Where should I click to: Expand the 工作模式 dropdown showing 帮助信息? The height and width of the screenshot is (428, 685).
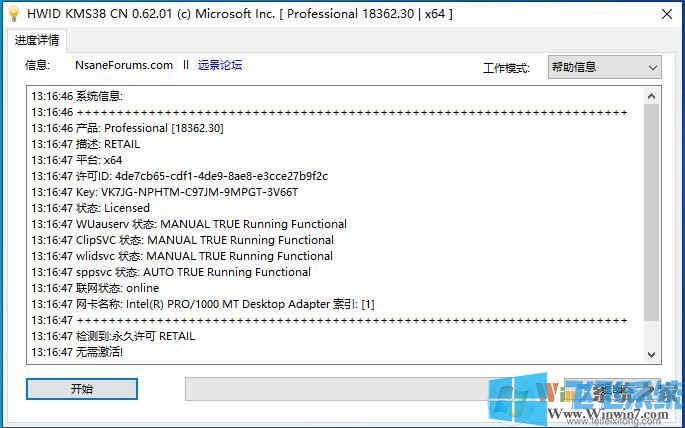click(603, 67)
